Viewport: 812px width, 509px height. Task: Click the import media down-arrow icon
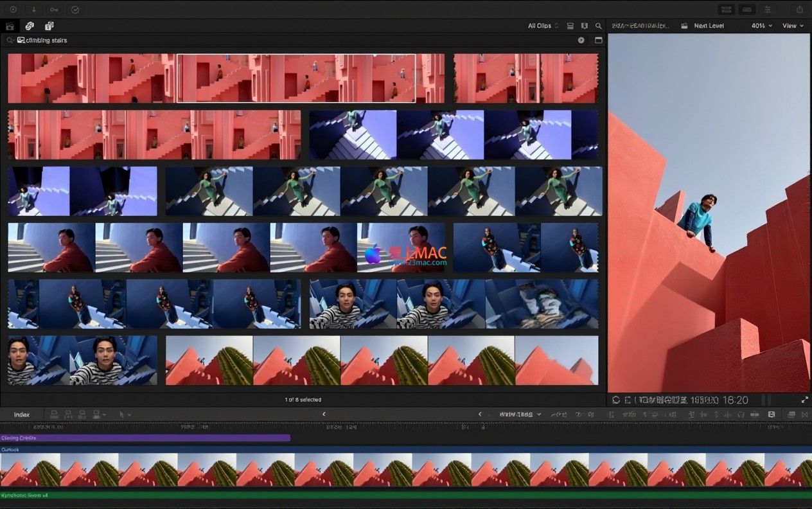pos(33,10)
